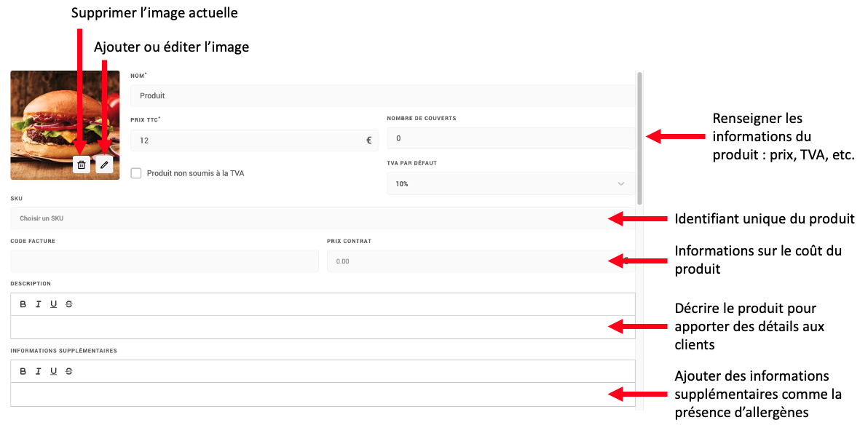Toggle strikethrough in the Description editor

69,304
